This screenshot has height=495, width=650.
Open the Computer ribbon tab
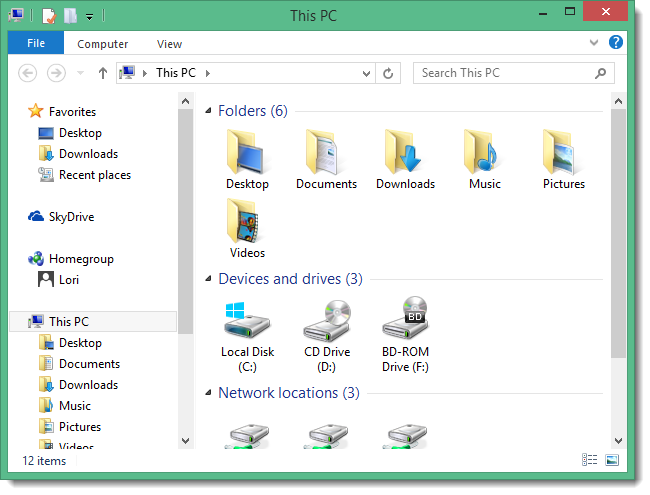(x=102, y=44)
